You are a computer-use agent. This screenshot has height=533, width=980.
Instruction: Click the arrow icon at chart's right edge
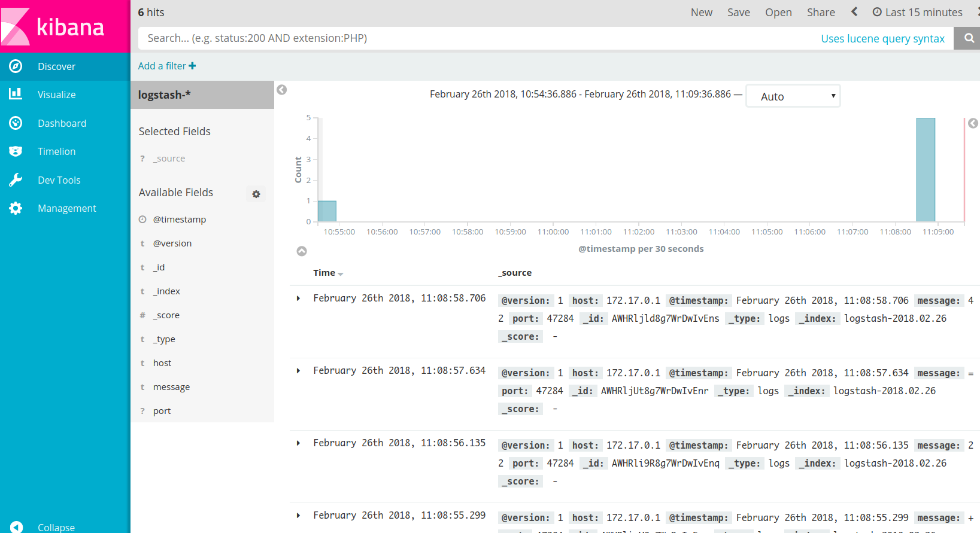(973, 123)
